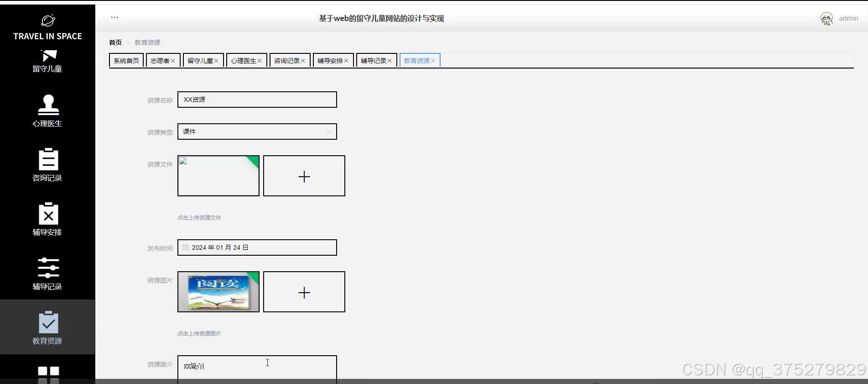Expand the 资源类型 dropdown showing 课件
The width and height of the screenshot is (868, 384).
point(257,132)
